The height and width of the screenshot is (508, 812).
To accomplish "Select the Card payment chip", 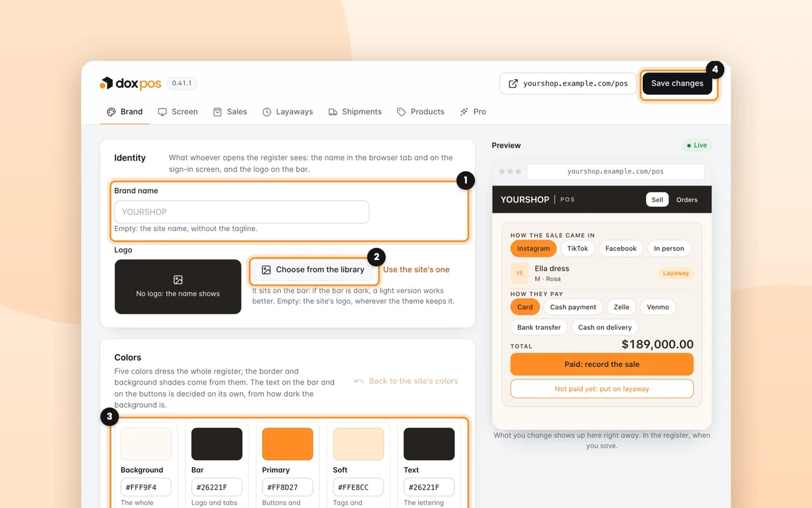I will 525,307.
